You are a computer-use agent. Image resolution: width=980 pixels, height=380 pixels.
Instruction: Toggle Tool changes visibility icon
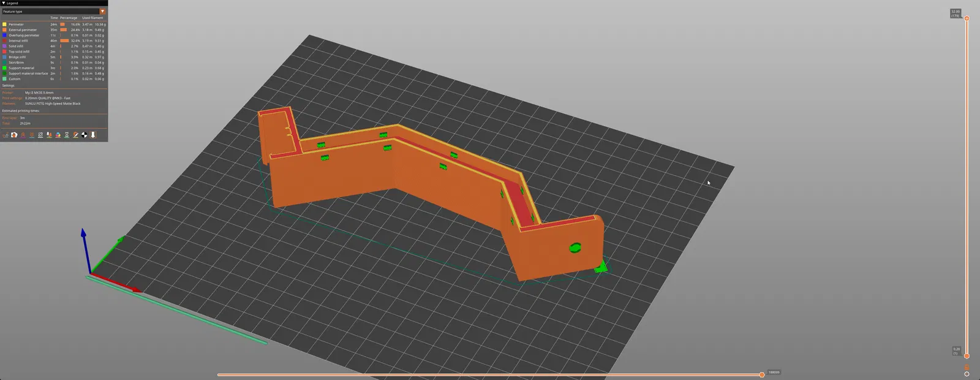(49, 135)
